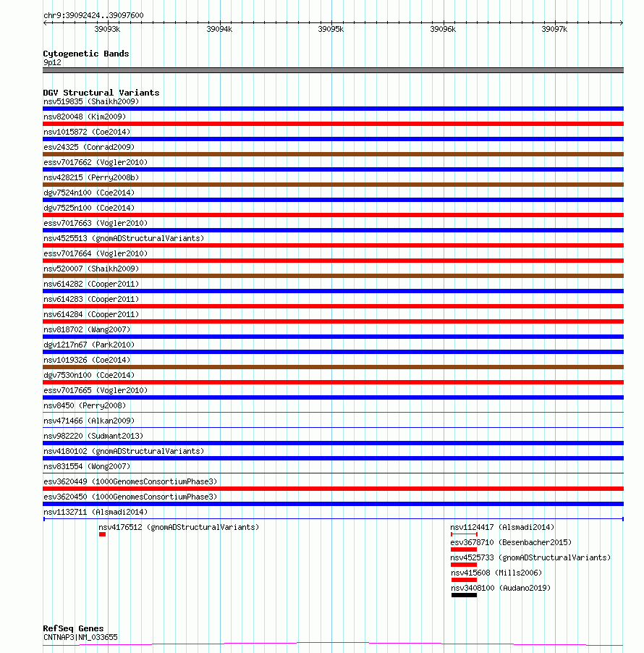Select essv7017665 (Vogler2010) label
This screenshot has width=644, height=653.
tap(96, 390)
